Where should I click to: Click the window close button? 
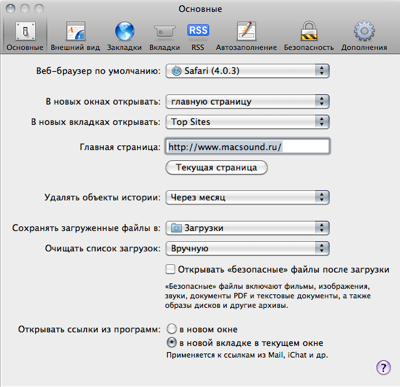pyautogui.click(x=10, y=8)
